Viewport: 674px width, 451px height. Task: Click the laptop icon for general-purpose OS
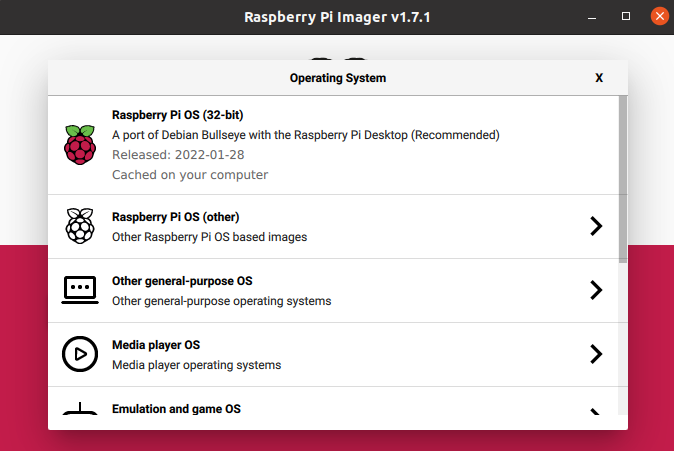pos(80,290)
